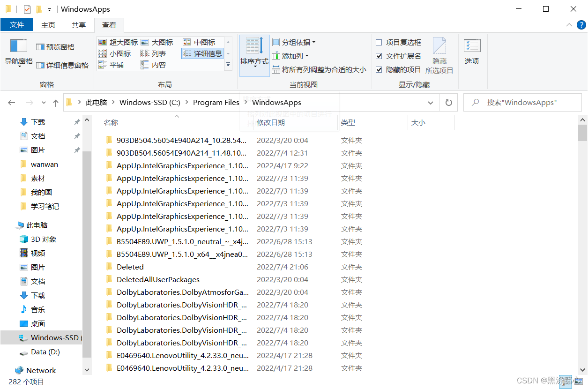588x389 pixels.
Task: Select 超大图标 extra large icons layout
Action: [x=118, y=42]
